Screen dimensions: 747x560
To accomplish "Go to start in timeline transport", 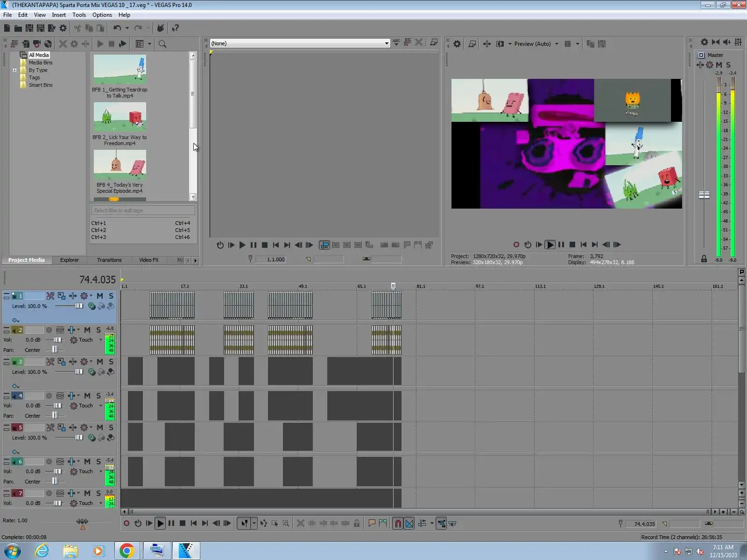I will pos(194,524).
